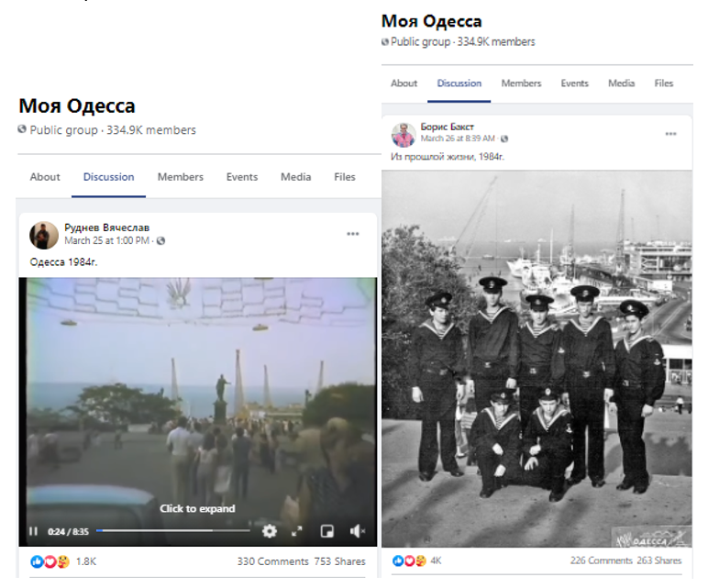The height and width of the screenshot is (588, 708).
Task: Open Members tab in right group
Action: click(x=521, y=83)
